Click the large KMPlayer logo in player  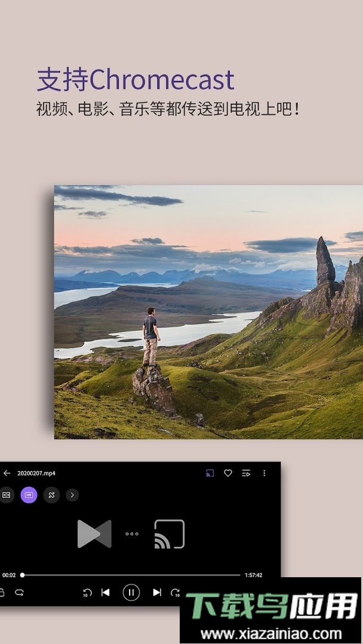tap(94, 534)
